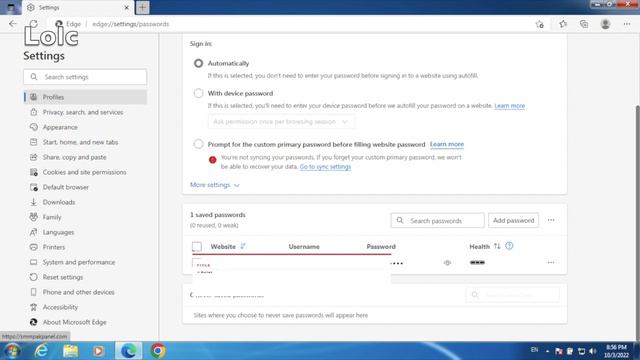Open the Favorites list icon
Image resolution: width=640 pixels, height=360 pixels.
pyautogui.click(x=563, y=24)
